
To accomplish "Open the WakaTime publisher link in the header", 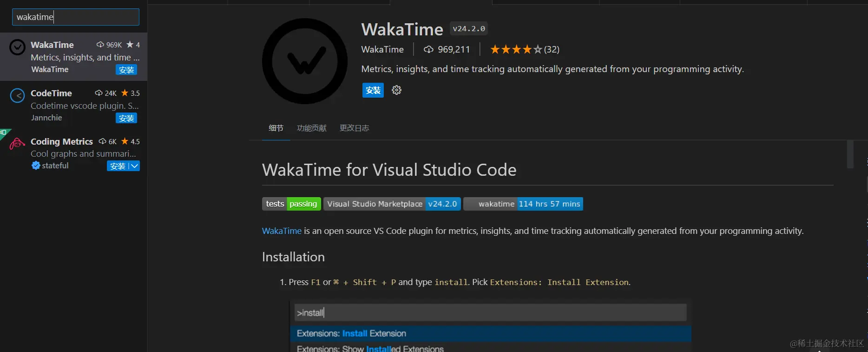I will click(382, 49).
